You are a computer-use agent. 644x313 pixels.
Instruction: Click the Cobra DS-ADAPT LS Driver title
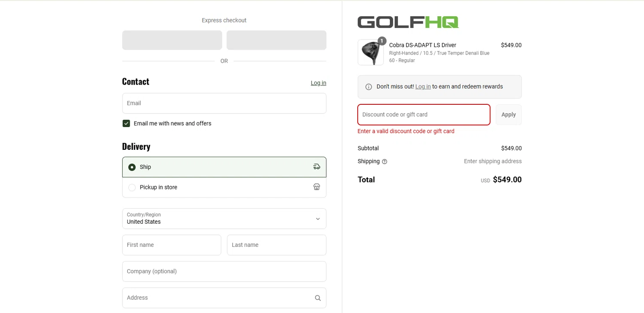point(422,45)
